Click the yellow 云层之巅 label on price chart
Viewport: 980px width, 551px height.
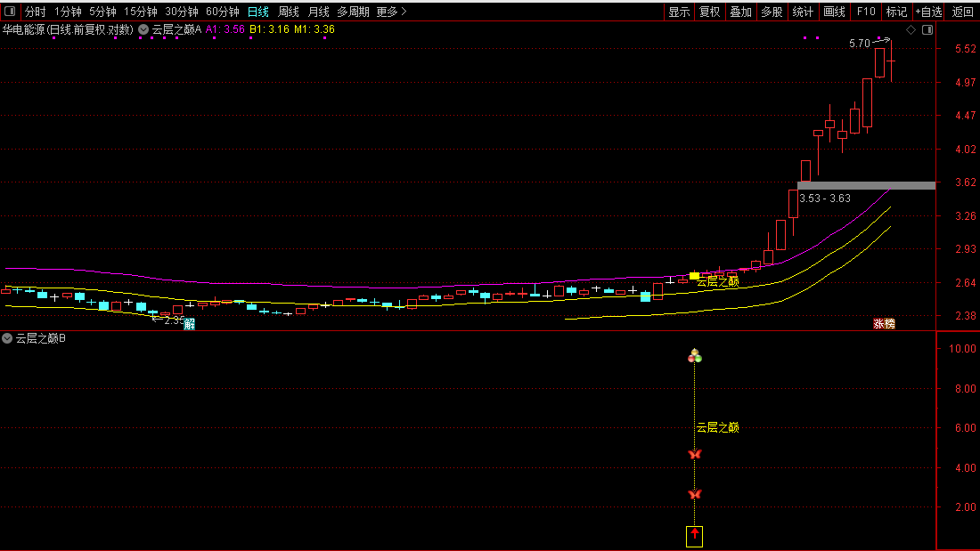(717, 282)
